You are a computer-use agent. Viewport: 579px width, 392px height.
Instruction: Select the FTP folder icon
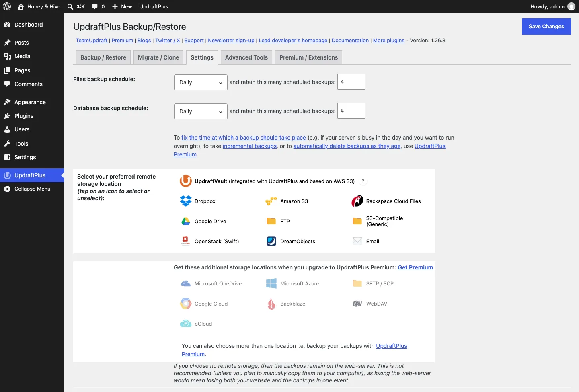coord(271,221)
